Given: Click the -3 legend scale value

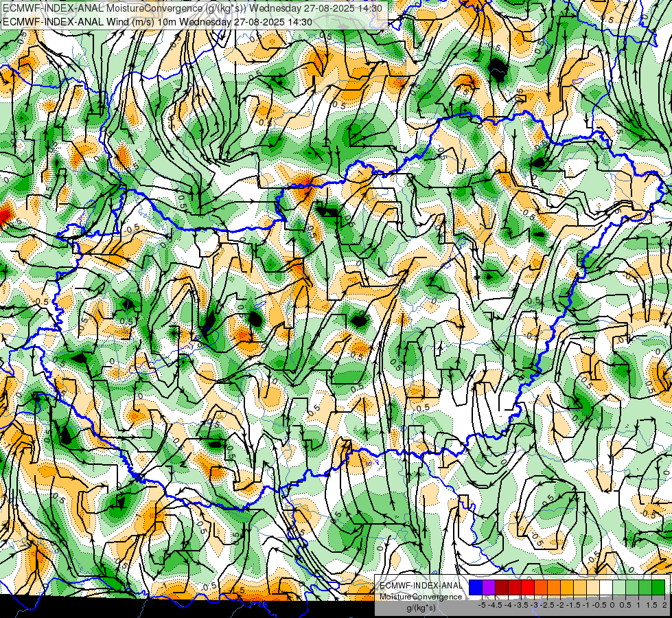Looking at the screenshot, I should tap(534, 605).
